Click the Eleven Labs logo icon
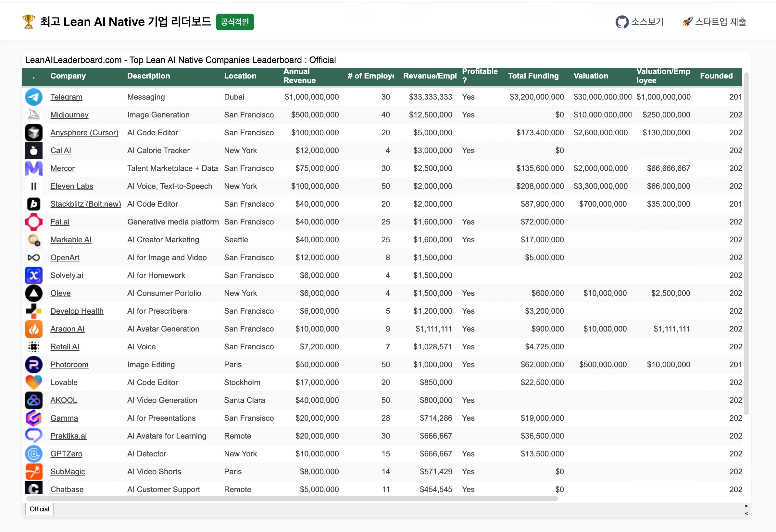 (x=34, y=186)
